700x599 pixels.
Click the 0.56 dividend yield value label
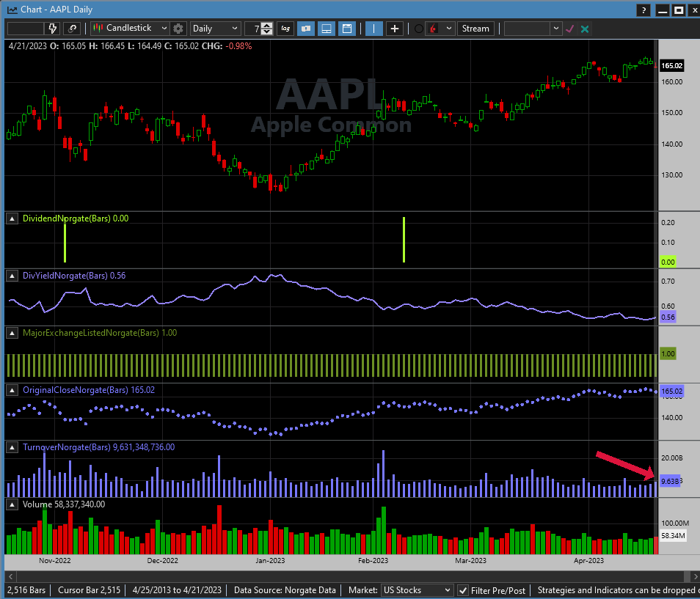[x=668, y=317]
